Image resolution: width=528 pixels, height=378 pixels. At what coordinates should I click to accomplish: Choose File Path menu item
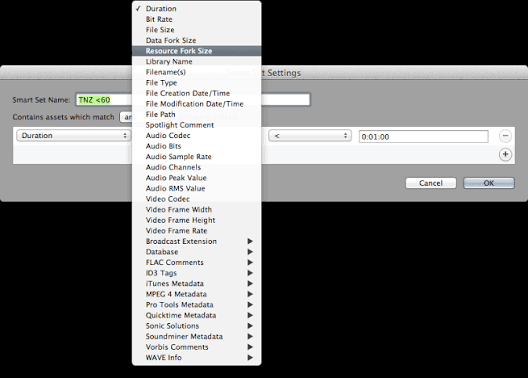197,114
